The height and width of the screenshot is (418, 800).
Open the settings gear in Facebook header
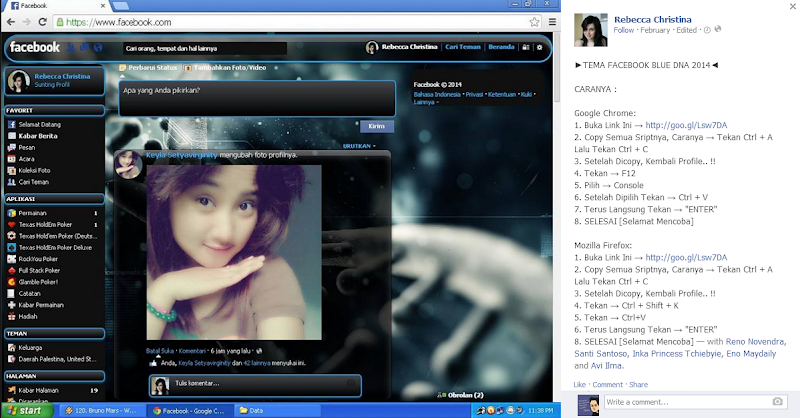click(x=539, y=47)
